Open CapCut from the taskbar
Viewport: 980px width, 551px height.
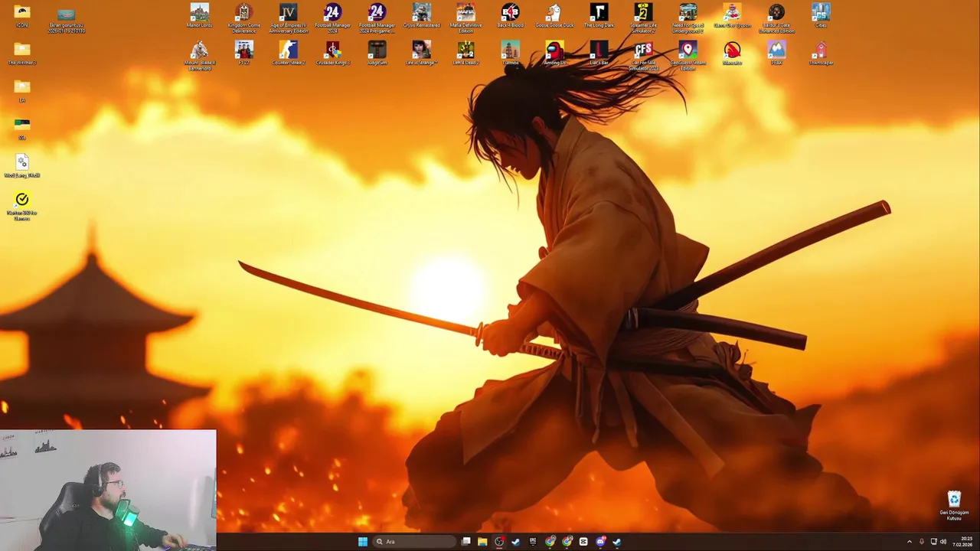click(583, 542)
